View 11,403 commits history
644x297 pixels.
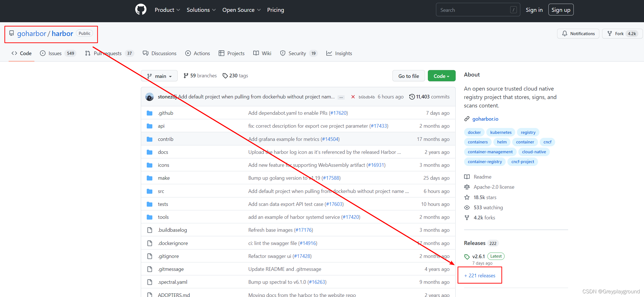(429, 97)
